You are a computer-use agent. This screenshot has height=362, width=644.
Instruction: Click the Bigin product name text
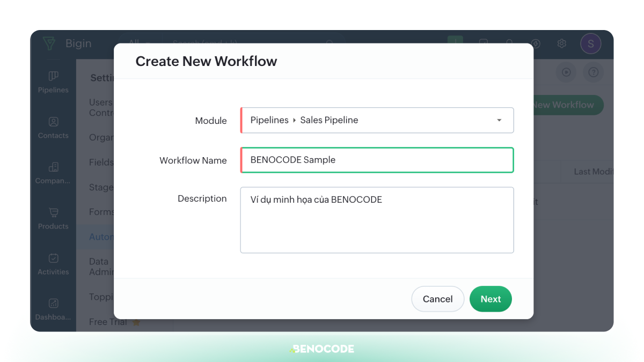78,43
